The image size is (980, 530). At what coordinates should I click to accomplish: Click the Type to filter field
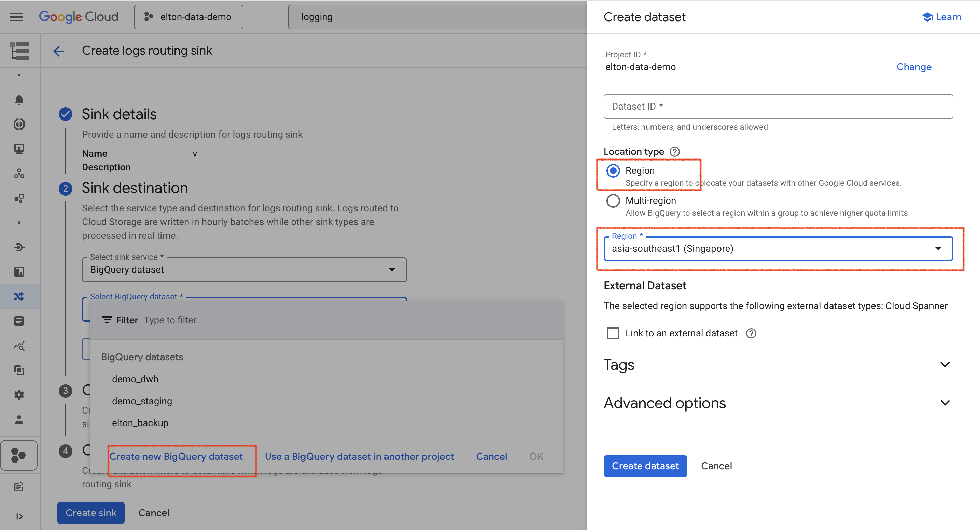pyautogui.click(x=170, y=320)
